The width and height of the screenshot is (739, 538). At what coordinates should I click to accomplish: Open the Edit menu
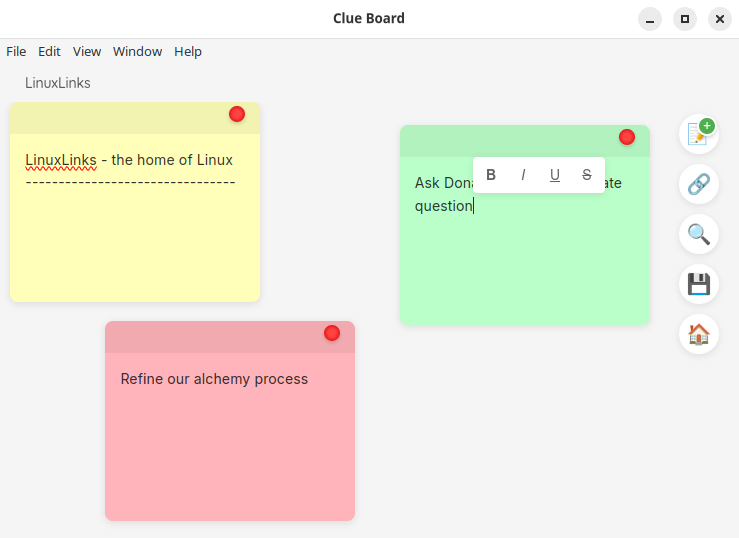pos(49,51)
